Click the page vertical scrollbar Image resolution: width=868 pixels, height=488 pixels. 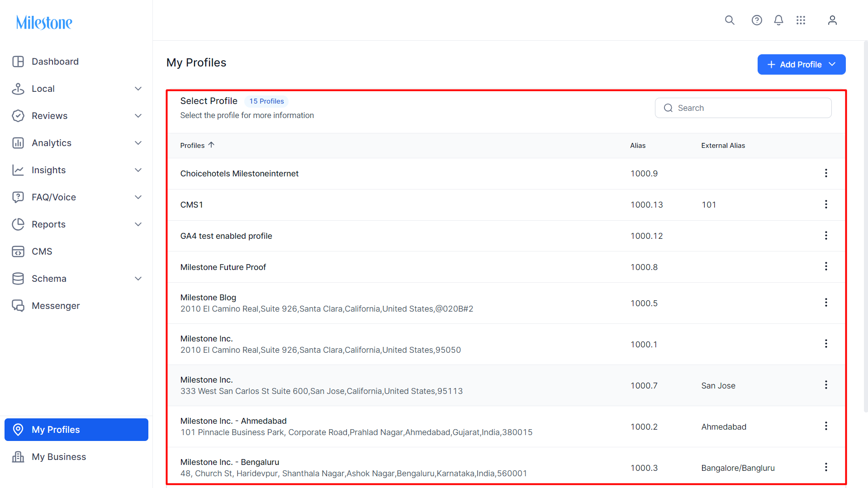865,226
